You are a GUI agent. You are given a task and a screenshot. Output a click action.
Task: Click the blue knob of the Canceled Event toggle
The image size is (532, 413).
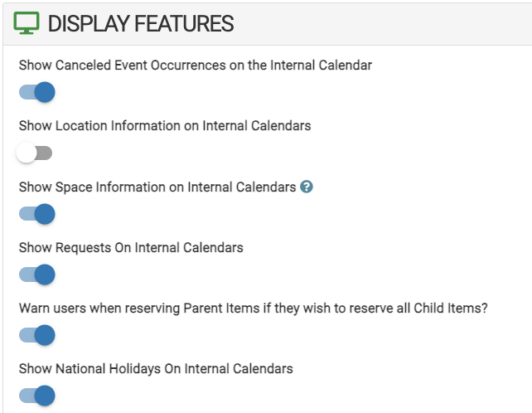coord(45,92)
